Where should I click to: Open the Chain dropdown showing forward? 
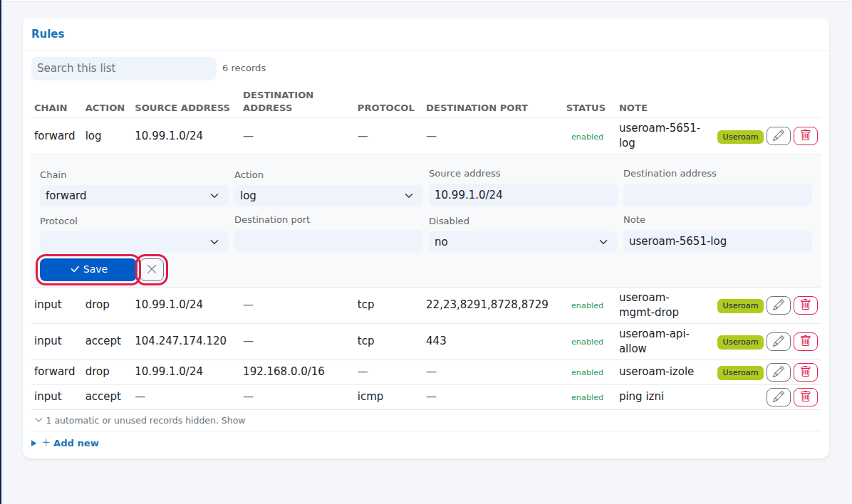point(134,196)
